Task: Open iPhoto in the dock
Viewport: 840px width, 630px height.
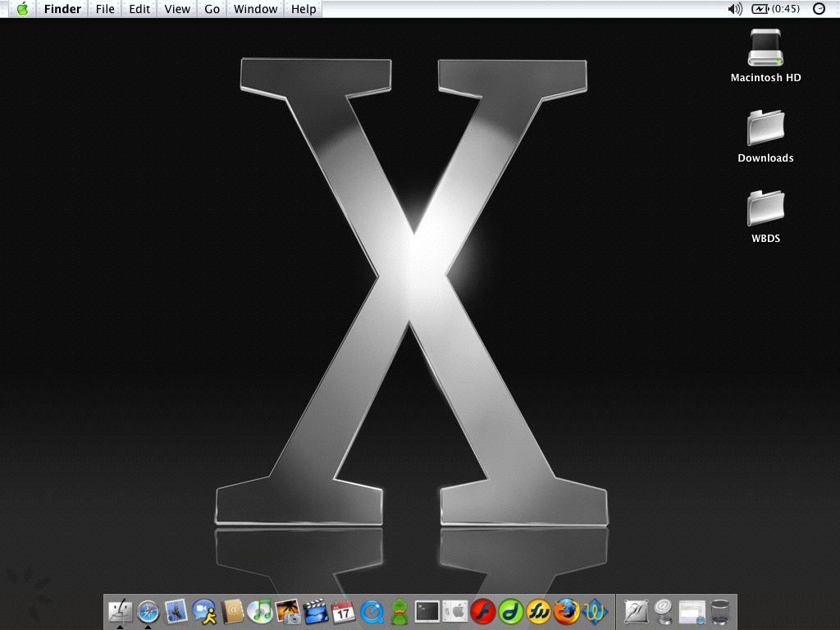Action: (x=288, y=611)
